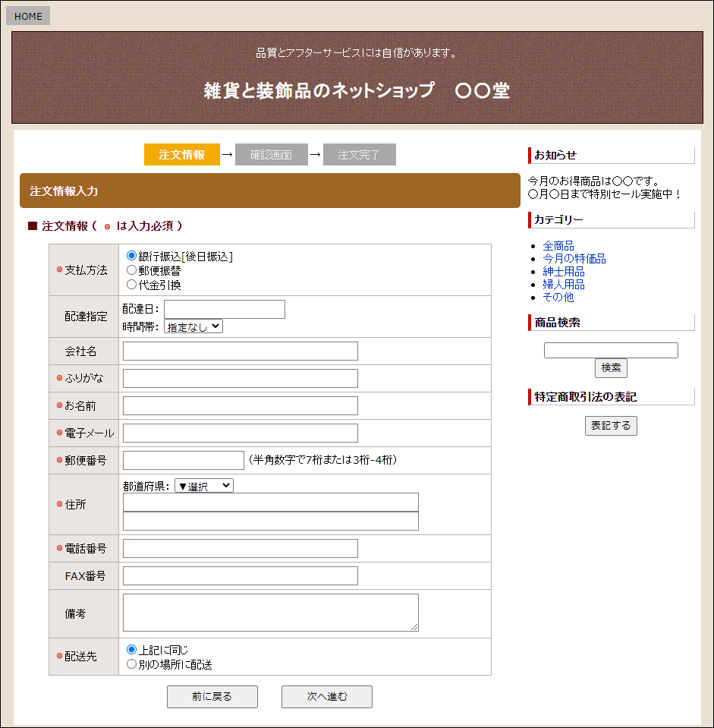
Task: Click the 郵便番号 postal code field
Action: pos(183,460)
